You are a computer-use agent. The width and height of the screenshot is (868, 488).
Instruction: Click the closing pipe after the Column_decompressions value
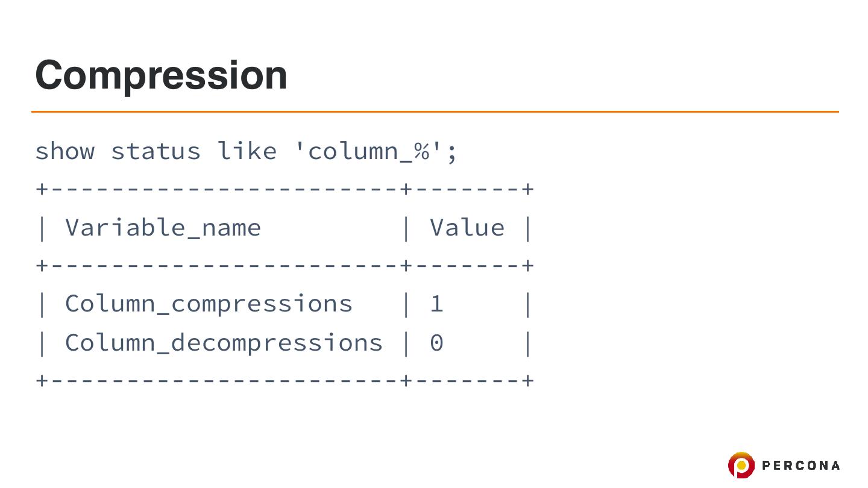pos(528,343)
